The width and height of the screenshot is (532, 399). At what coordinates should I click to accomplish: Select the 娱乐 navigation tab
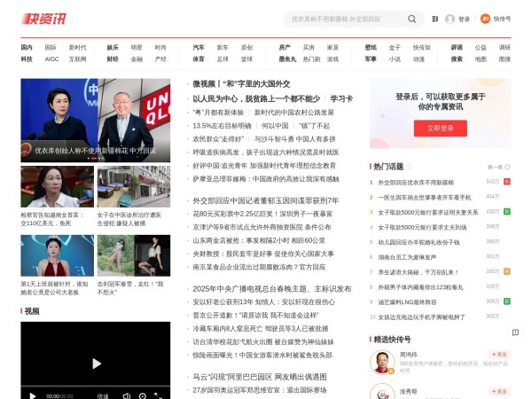pos(113,47)
